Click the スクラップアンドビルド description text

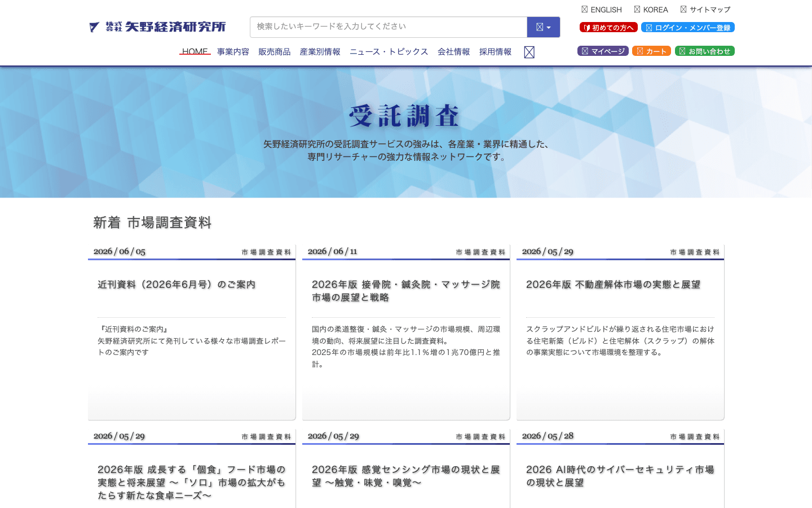[620, 340]
